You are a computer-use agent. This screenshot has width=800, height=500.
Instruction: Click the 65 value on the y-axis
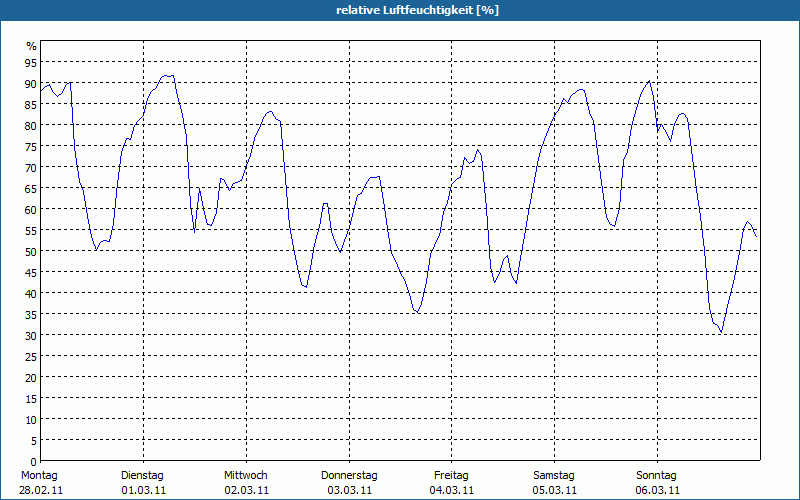coord(31,189)
